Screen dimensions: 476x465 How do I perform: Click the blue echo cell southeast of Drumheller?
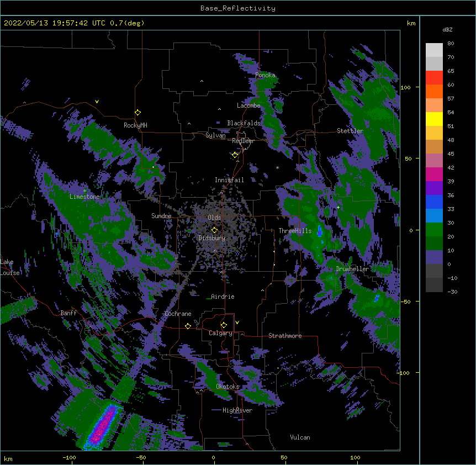377,298
